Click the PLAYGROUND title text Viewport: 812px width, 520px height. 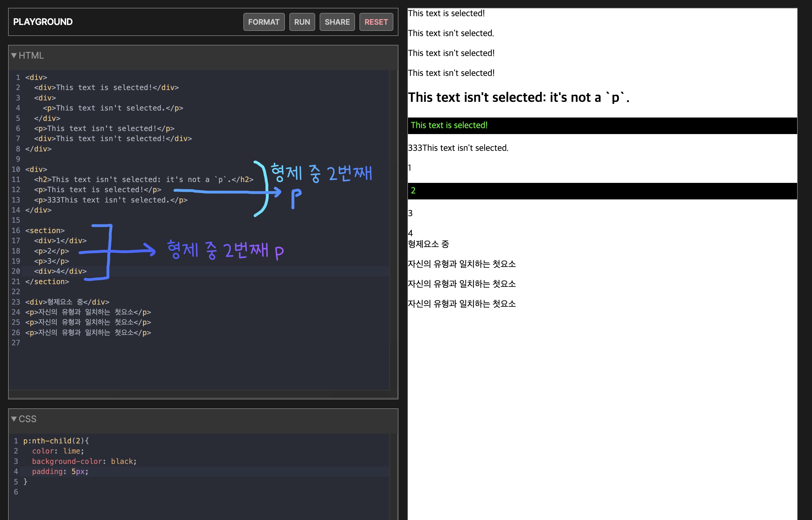[43, 22]
